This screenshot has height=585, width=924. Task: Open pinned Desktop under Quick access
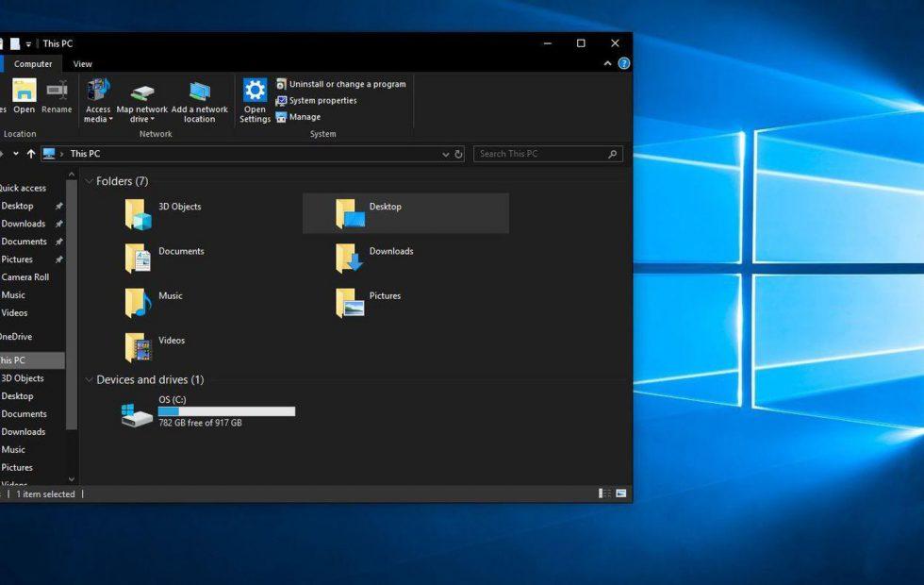click(17, 206)
